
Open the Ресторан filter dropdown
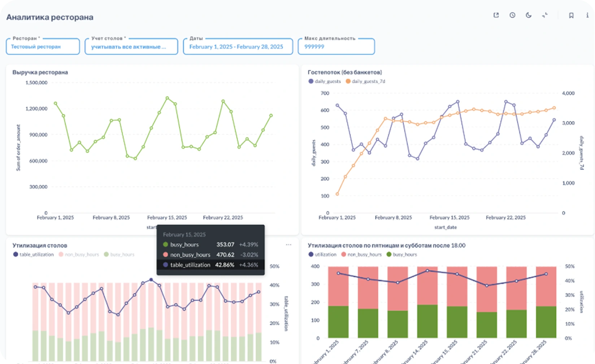pos(43,47)
